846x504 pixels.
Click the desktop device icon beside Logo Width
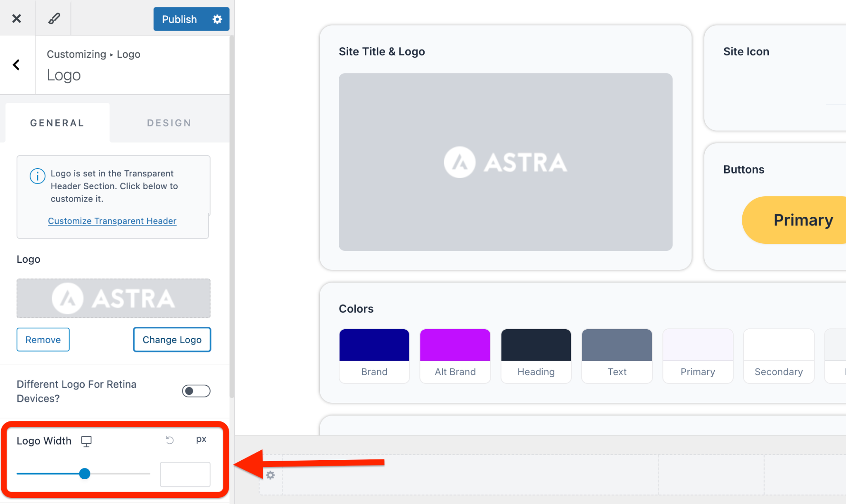[x=86, y=441]
